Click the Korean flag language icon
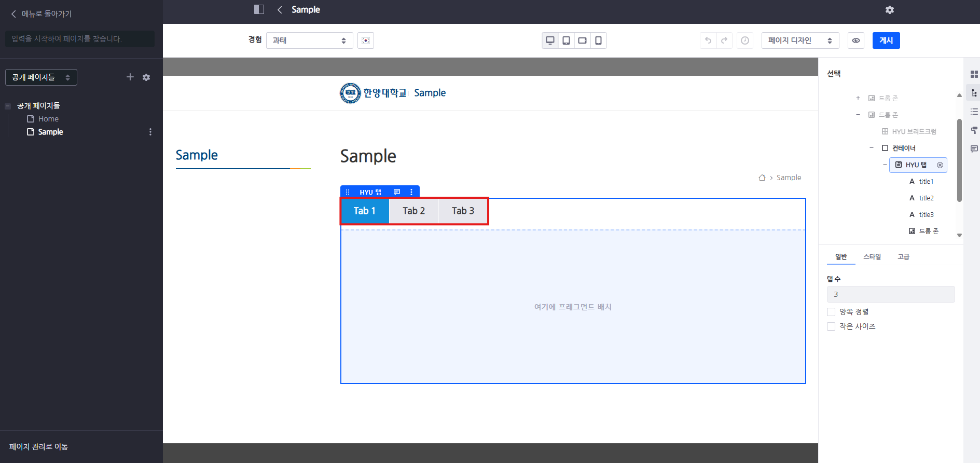 [x=366, y=40]
